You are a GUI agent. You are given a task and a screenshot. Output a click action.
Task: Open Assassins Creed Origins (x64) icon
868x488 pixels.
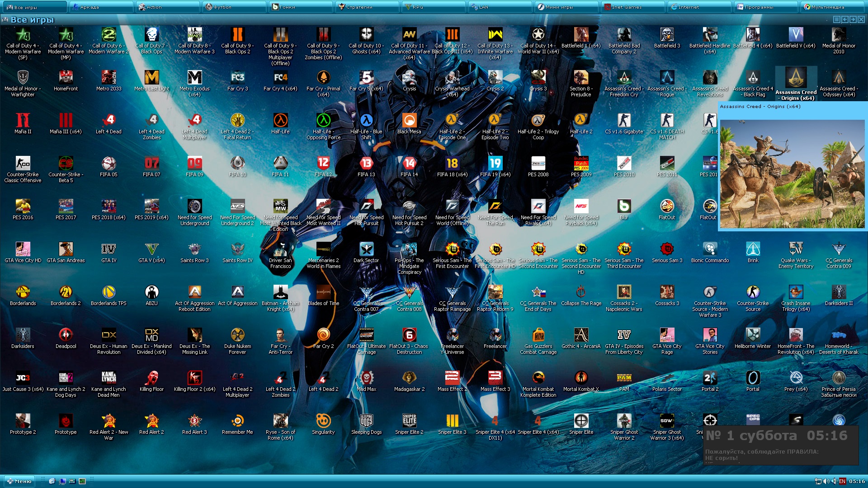pos(796,84)
